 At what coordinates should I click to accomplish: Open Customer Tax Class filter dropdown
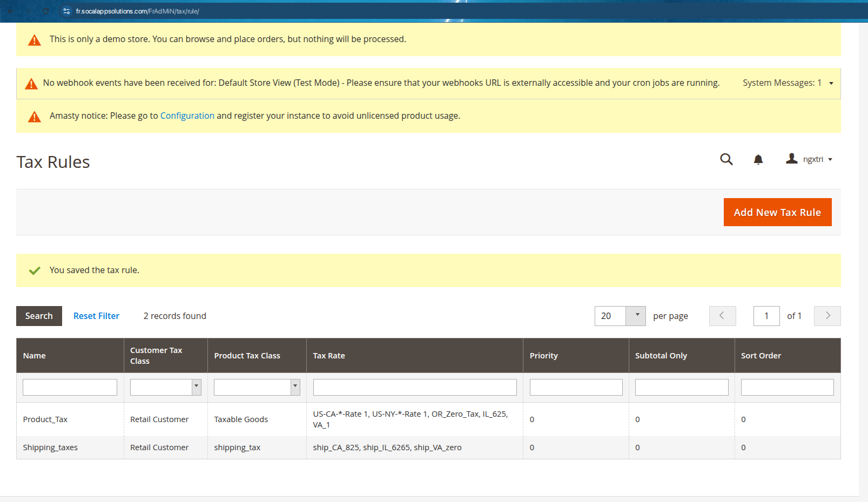tap(196, 387)
